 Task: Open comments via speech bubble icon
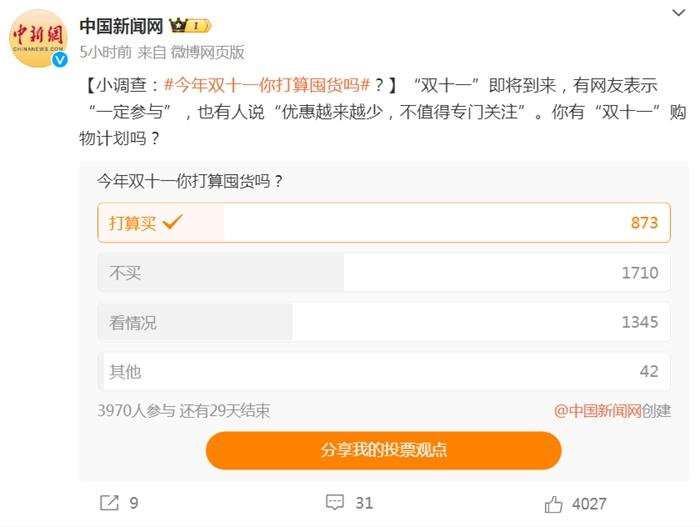point(335,502)
